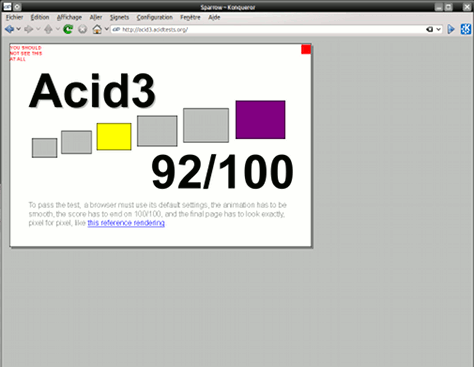
Task: Stop loading with the stop icon
Action: (83, 29)
